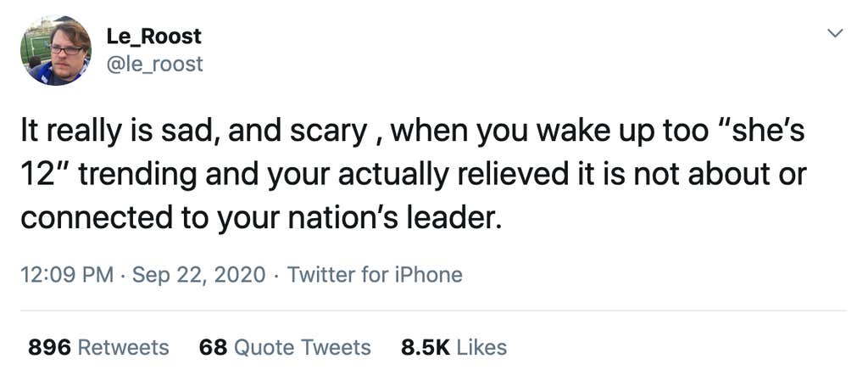Screen dimensions: 868x381
Task: View the 8.5K count of likes
Action: [425, 347]
